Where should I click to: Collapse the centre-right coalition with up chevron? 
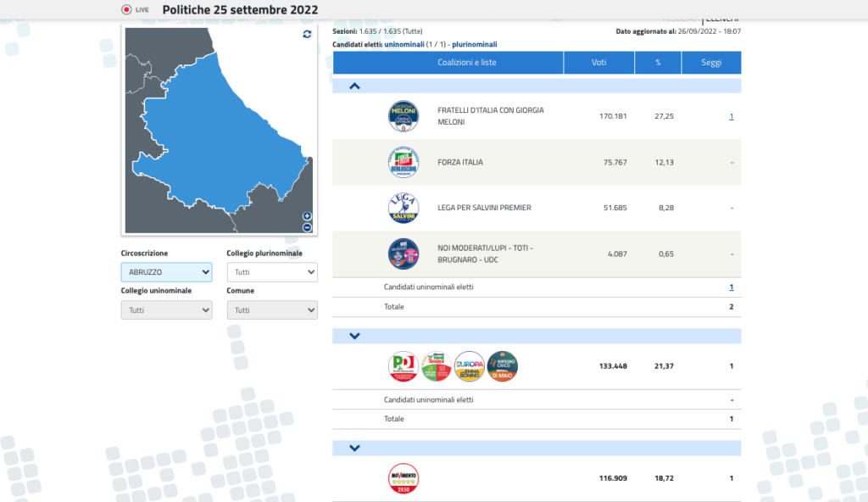(355, 86)
